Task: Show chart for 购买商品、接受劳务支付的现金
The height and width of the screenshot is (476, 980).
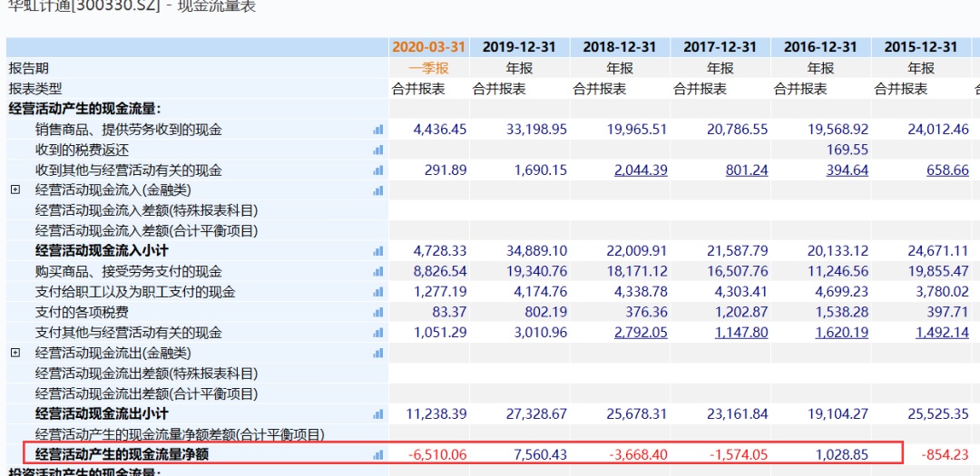Action: [x=378, y=272]
